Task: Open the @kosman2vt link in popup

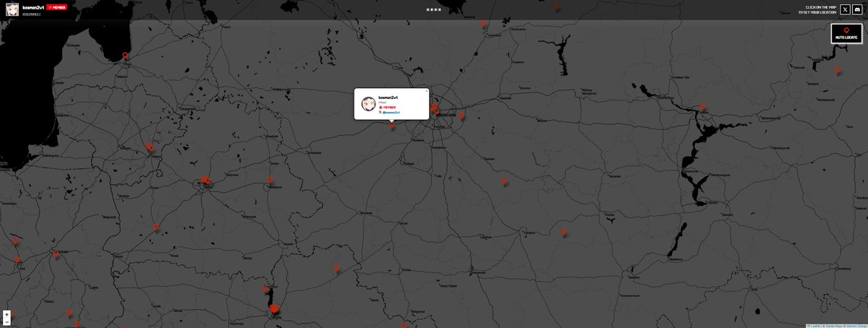Action: point(391,112)
